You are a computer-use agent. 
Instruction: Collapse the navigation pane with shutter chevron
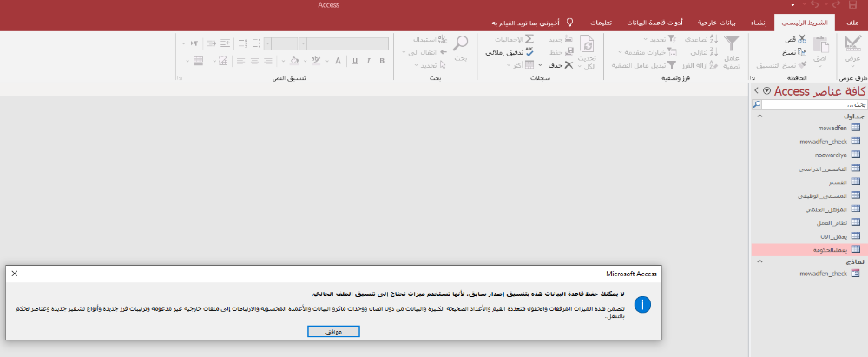click(x=756, y=91)
